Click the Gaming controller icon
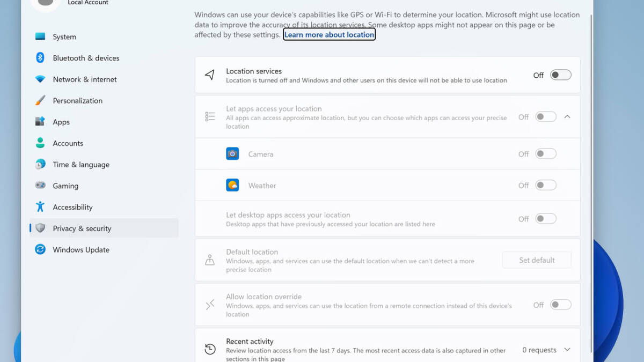 point(40,186)
